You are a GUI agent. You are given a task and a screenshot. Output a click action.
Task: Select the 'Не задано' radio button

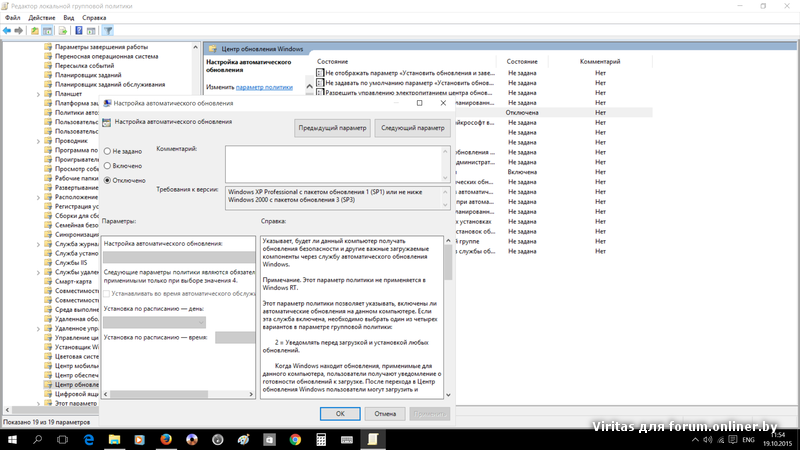108,151
